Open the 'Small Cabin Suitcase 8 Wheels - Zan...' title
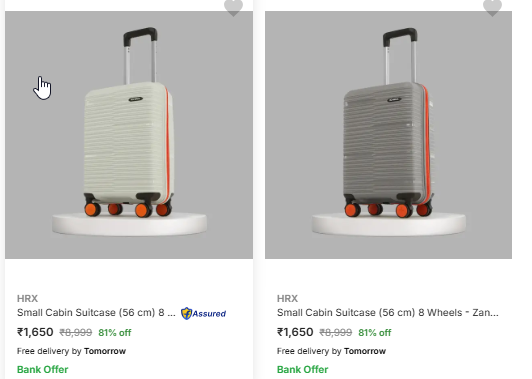The width and height of the screenshot is (532, 379). click(x=388, y=312)
